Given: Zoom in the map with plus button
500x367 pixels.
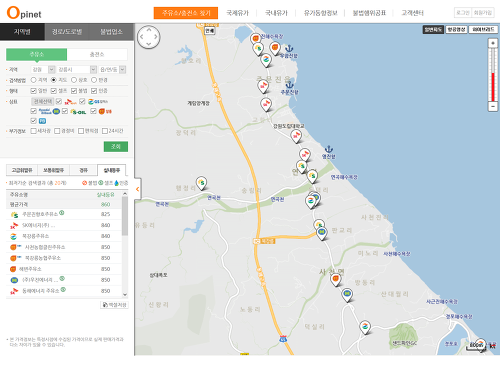Looking at the screenshot, I should [x=493, y=43].
